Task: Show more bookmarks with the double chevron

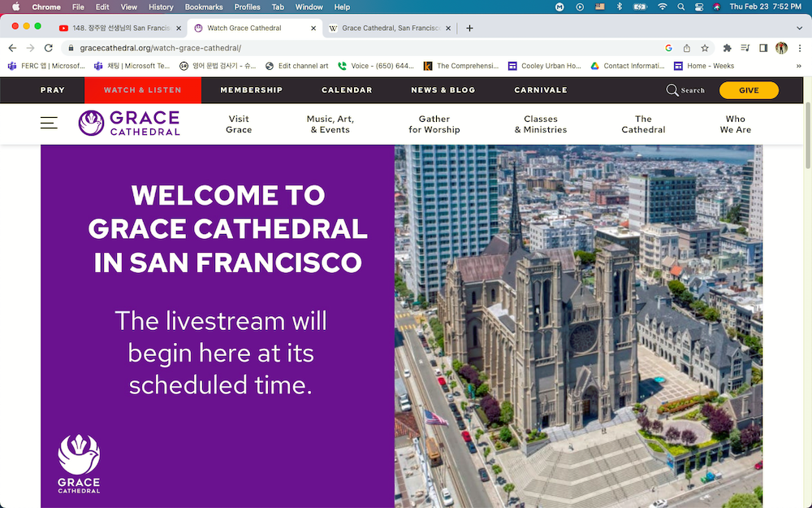Action: 799,66
